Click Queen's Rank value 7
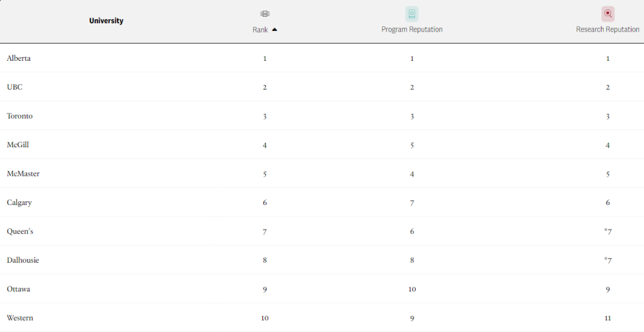 (265, 232)
